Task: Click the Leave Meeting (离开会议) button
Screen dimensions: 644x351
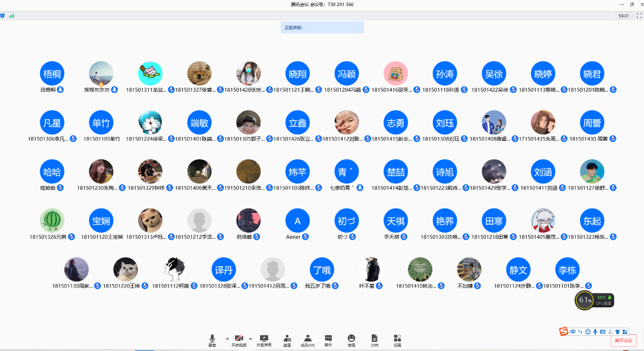Action: (623, 341)
